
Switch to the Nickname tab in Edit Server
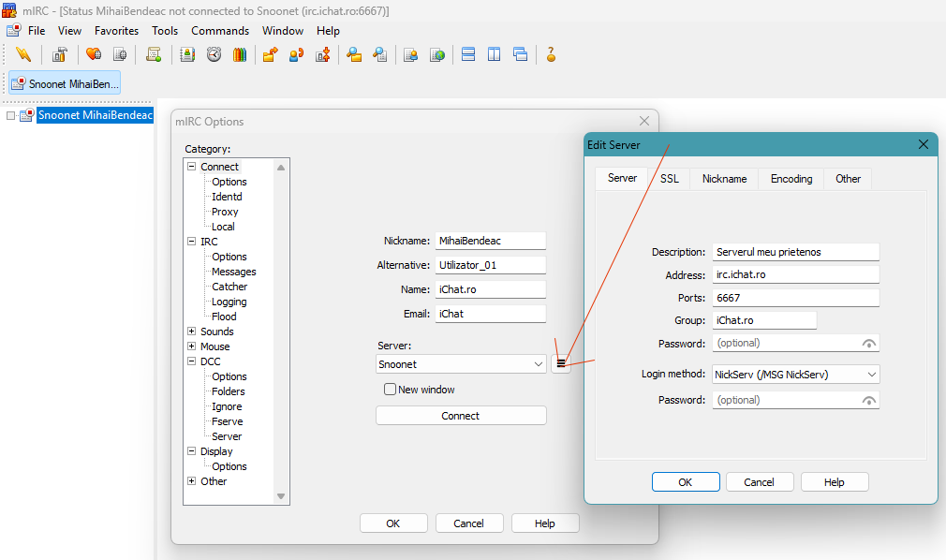click(725, 179)
